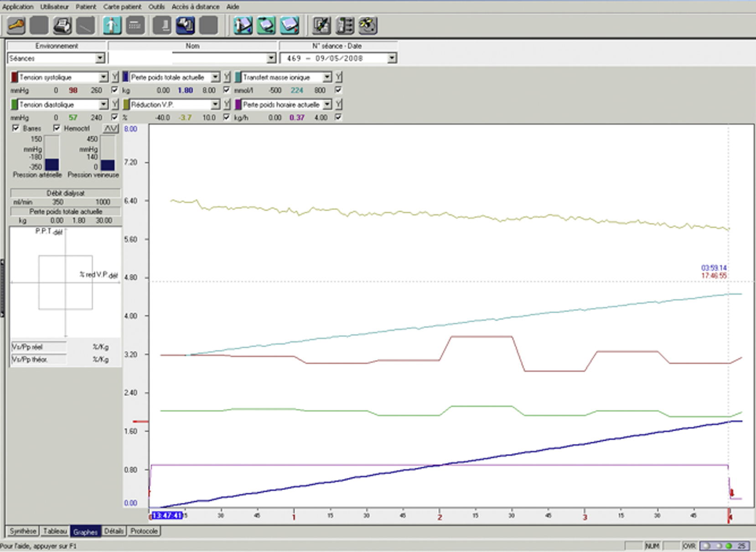Switch to the Tableau tab
Viewport: 756px width, 552px height.
55,531
